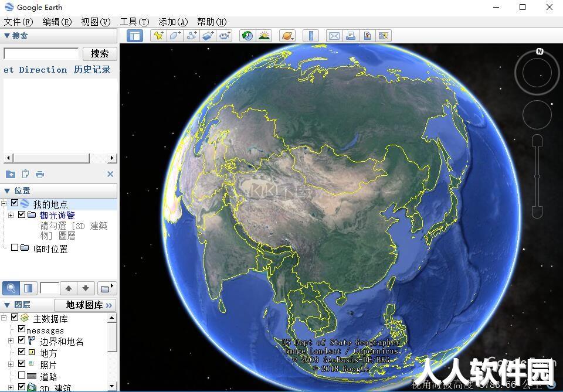
Task: Add a path with the toolbar icon
Action: 191,36
